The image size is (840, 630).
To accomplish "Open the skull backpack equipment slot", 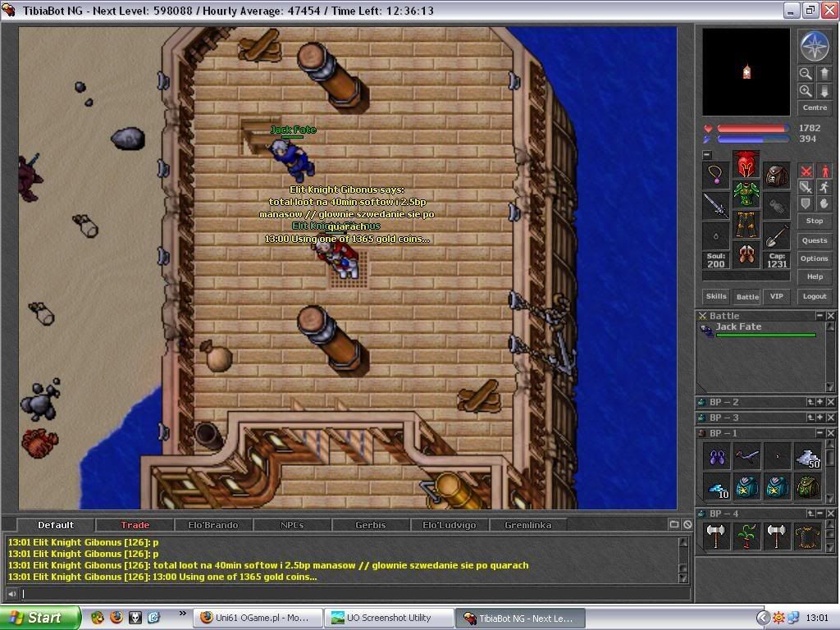I will pos(776,176).
